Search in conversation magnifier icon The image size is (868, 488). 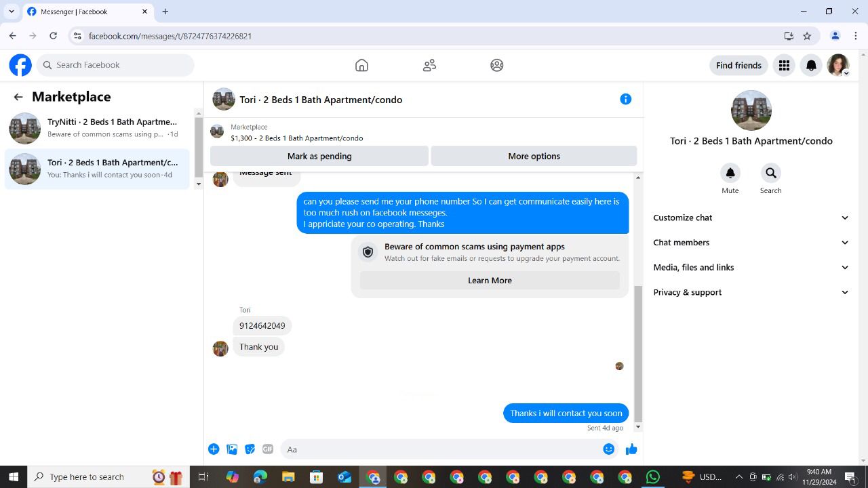pos(771,173)
